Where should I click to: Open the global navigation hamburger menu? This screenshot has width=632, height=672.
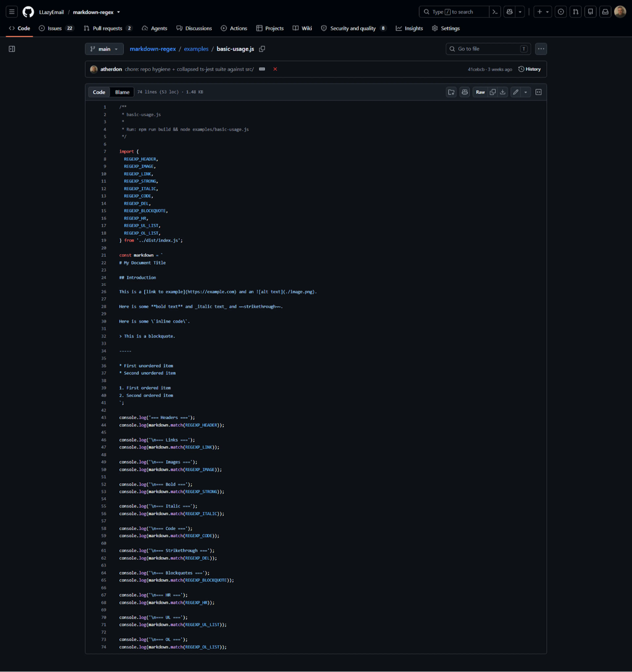point(12,12)
